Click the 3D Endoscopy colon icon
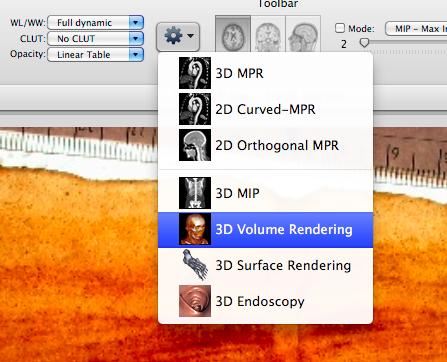Screen dimensions: 447x362 pyautogui.click(x=195, y=301)
